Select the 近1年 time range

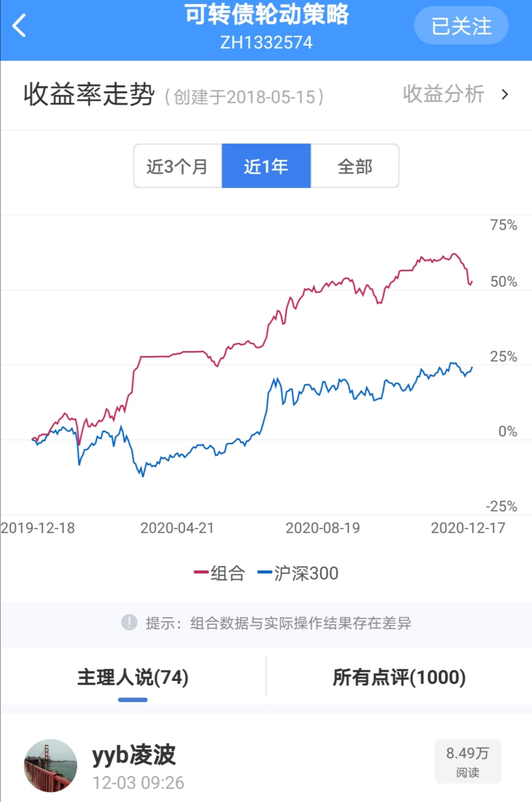[x=266, y=166]
